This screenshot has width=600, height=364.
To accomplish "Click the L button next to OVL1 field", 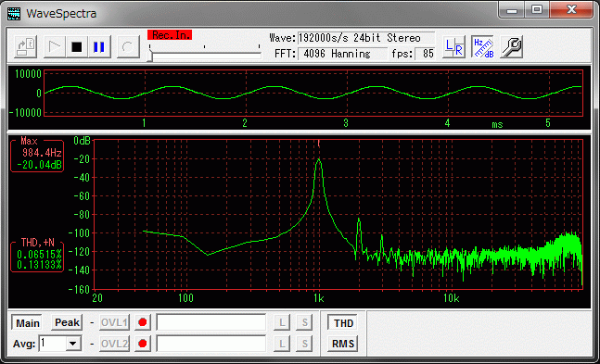I will click(x=282, y=322).
